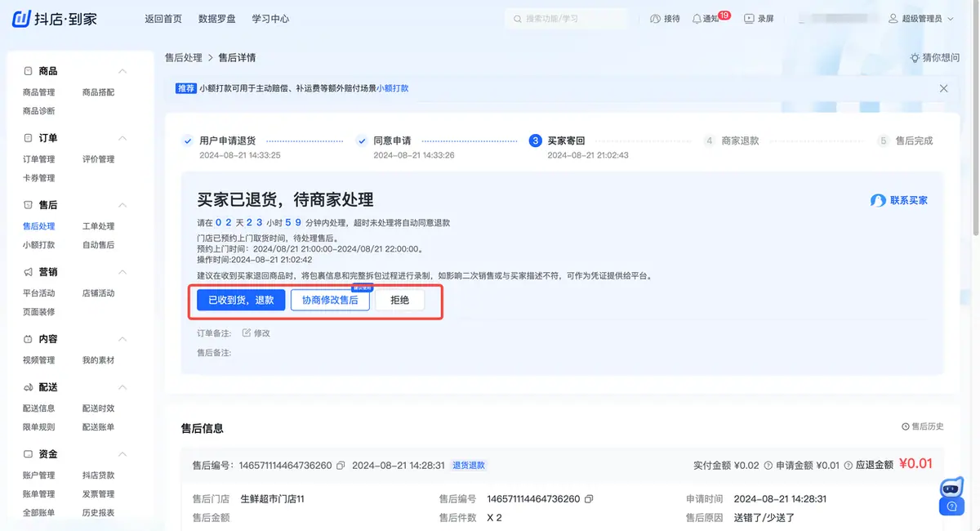Viewport: 980px width, 531px height.
Task: Select 售后处理 in the sidebar
Action: pyautogui.click(x=39, y=226)
